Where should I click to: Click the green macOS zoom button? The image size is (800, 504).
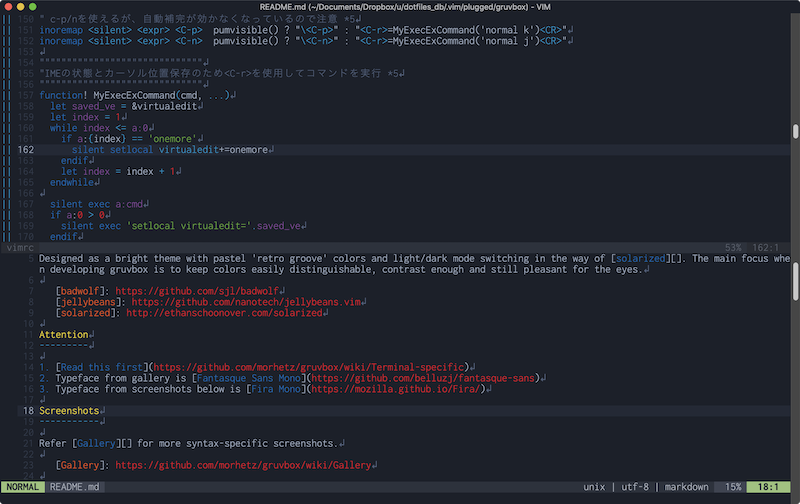[33, 7]
